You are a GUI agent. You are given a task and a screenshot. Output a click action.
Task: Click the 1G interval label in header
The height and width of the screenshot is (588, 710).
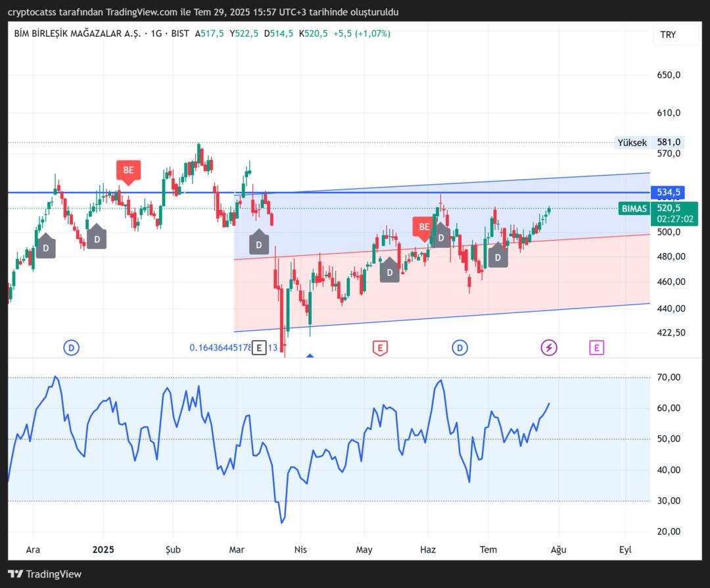point(156,34)
